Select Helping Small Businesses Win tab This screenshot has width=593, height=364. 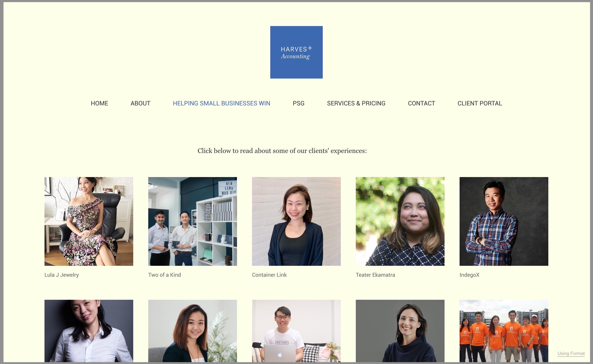click(222, 103)
